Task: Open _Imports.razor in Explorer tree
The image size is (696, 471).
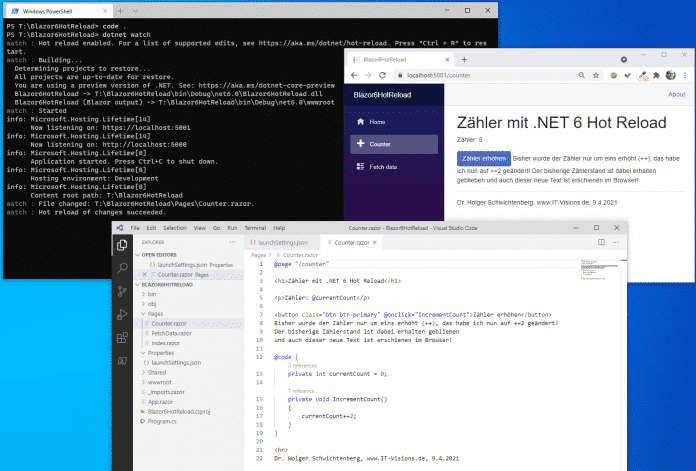Action: [166, 392]
